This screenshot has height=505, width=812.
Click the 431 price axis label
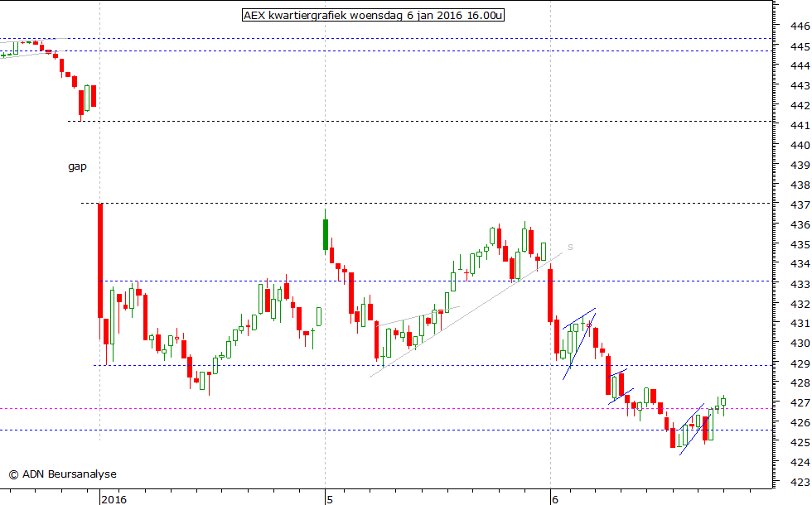(x=800, y=324)
